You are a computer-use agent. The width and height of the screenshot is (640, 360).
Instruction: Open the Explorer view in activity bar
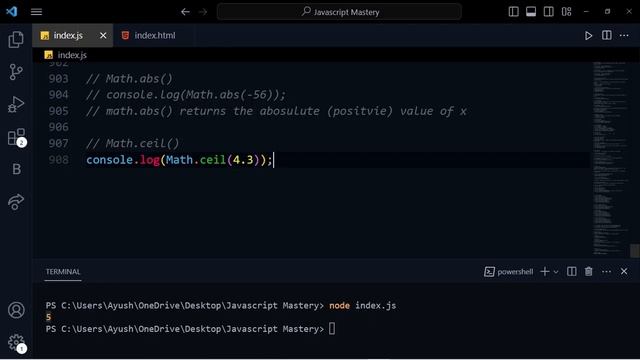pos(16,40)
